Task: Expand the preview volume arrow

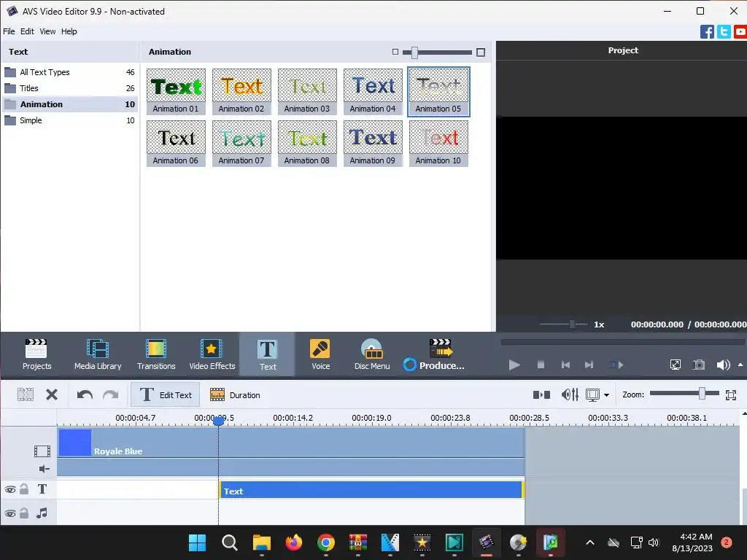Action: click(740, 365)
